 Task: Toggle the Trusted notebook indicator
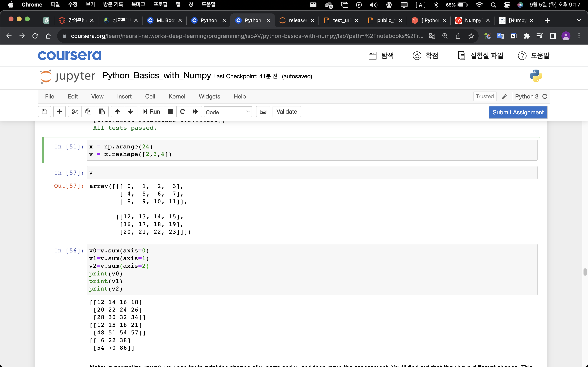(484, 97)
